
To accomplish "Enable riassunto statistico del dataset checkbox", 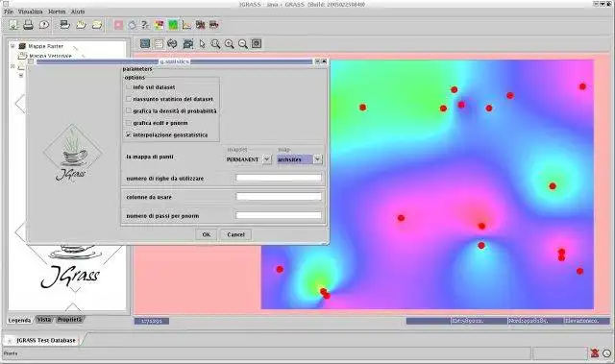I will (x=129, y=99).
